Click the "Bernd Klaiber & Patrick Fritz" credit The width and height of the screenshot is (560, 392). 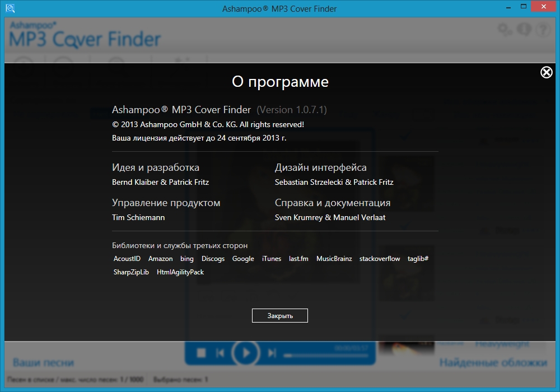(x=160, y=182)
